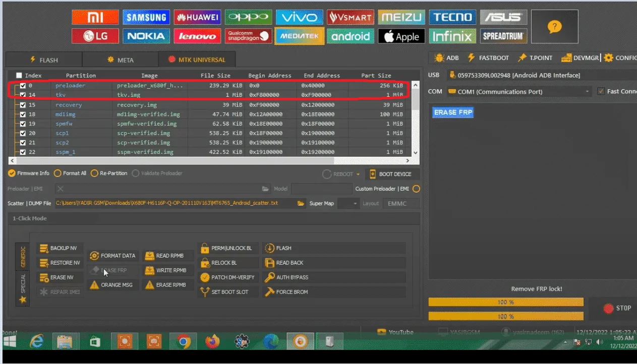
Task: Open the Windows Start menu
Action: 10,342
